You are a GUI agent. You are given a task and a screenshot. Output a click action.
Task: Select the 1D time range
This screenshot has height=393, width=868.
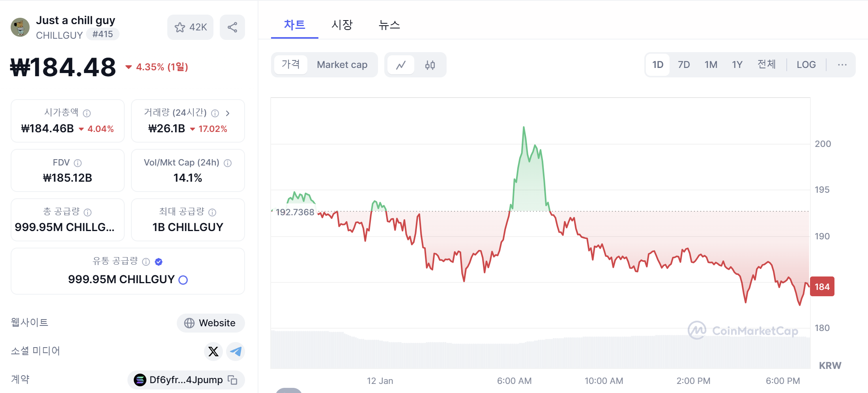[658, 65]
